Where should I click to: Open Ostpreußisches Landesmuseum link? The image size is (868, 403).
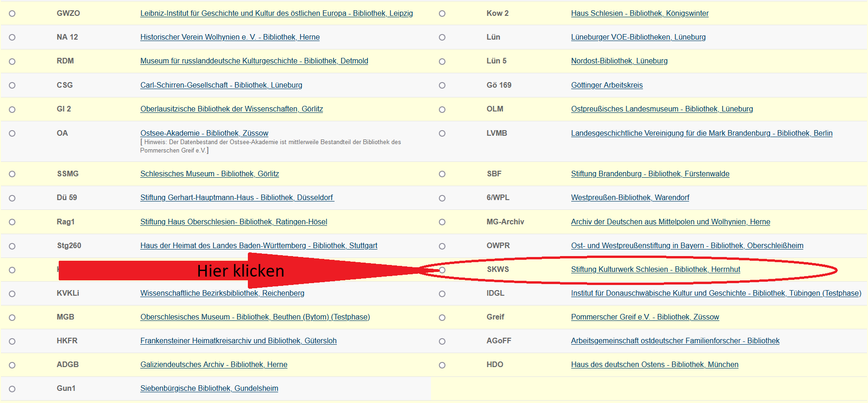coord(662,109)
